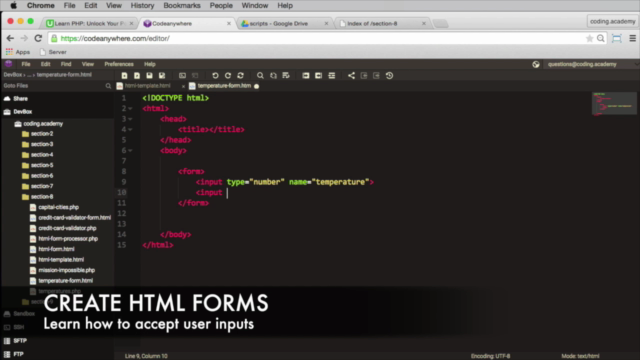Click the first split layout toolbar icon
This screenshot has width=640, height=360.
(306, 76)
